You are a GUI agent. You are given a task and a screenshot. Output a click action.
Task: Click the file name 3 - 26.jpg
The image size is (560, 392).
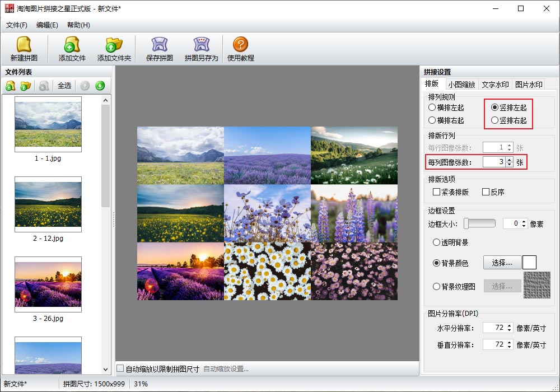[x=48, y=318]
